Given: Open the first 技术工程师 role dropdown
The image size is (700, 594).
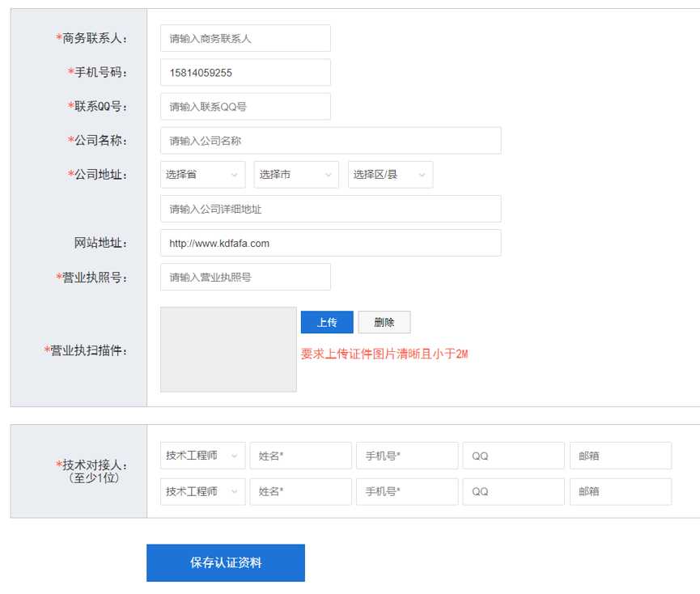Looking at the screenshot, I should tap(202, 456).
